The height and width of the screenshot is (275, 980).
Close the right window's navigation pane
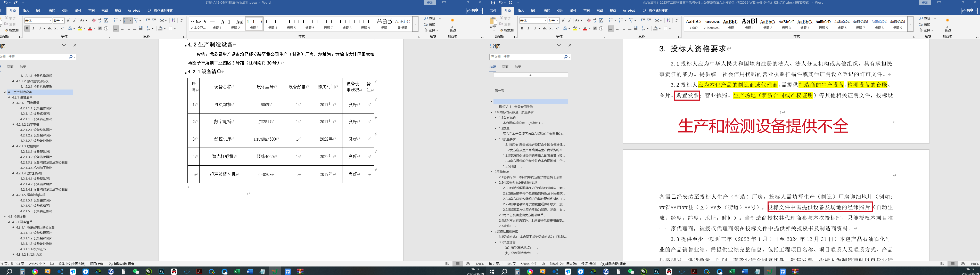pyautogui.click(x=570, y=45)
